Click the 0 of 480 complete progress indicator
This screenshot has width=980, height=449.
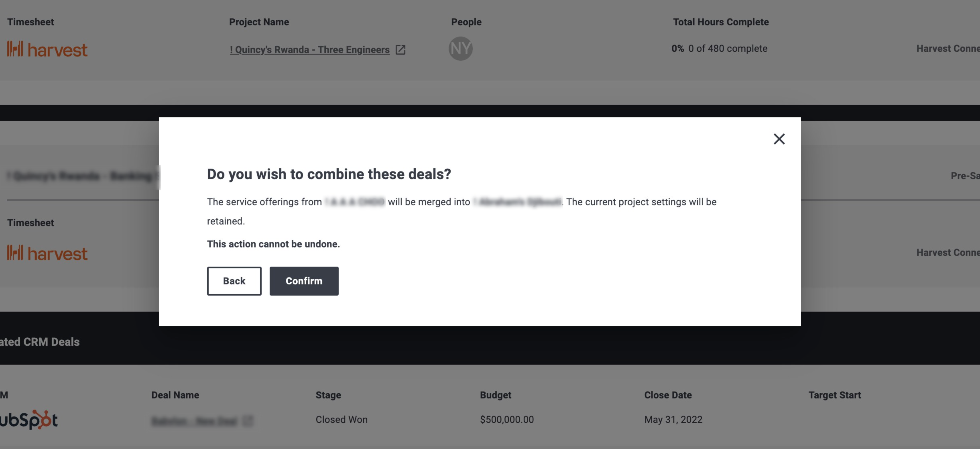[x=727, y=49]
